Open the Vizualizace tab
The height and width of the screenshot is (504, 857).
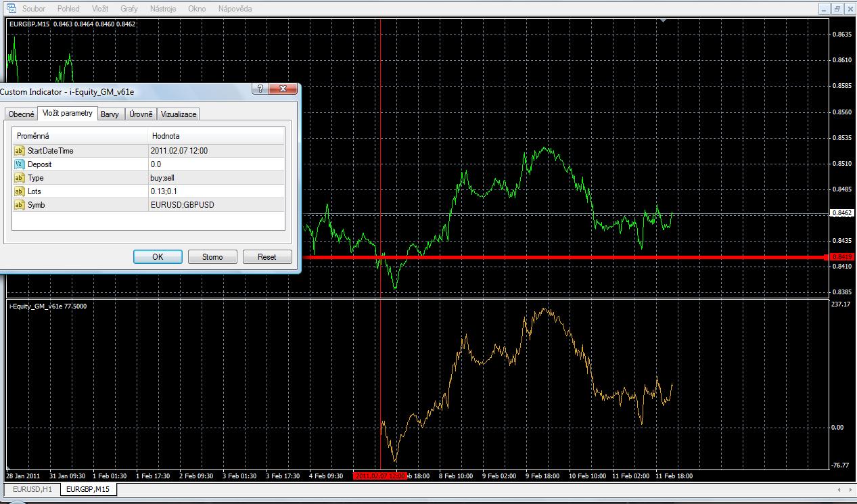pyautogui.click(x=179, y=114)
